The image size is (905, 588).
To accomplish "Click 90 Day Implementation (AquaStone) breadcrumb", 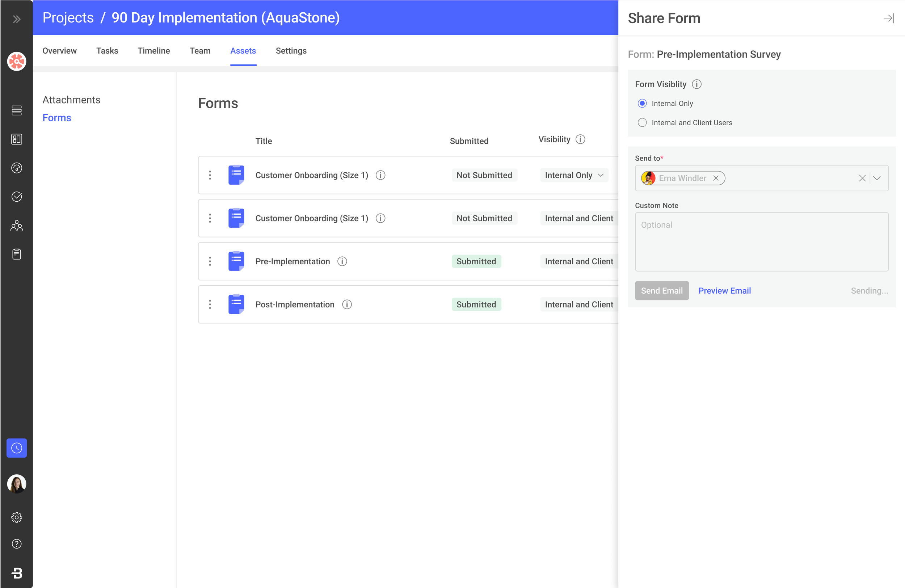I will coord(226,17).
